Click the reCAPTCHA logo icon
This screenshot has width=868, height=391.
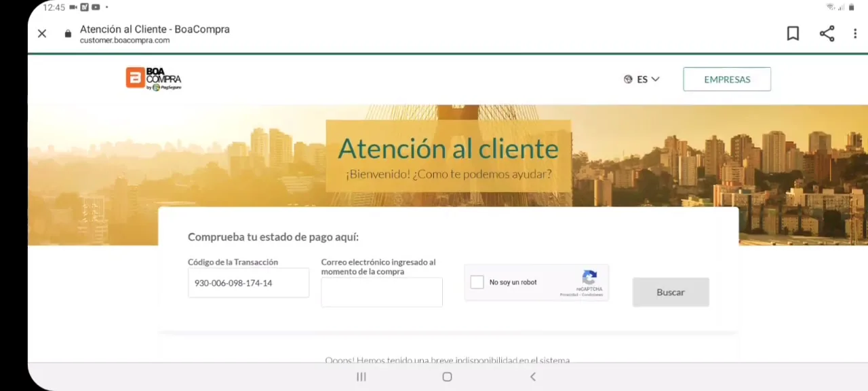pyautogui.click(x=589, y=277)
